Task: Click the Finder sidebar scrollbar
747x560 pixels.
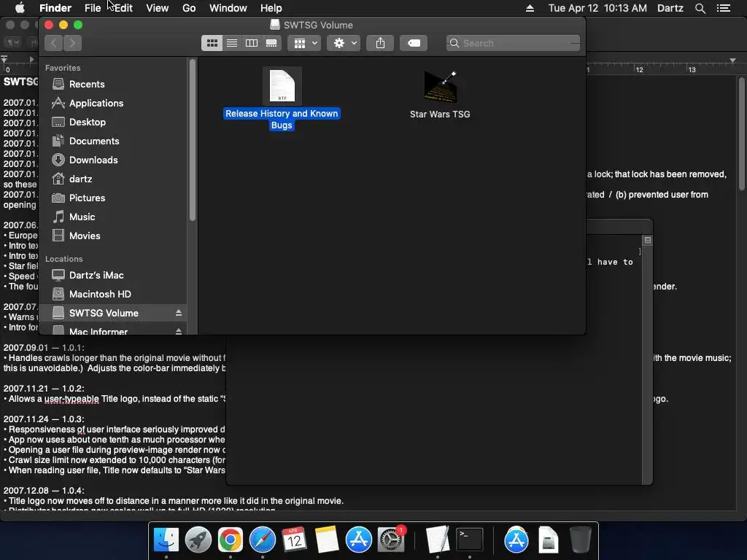Action: coord(193,141)
